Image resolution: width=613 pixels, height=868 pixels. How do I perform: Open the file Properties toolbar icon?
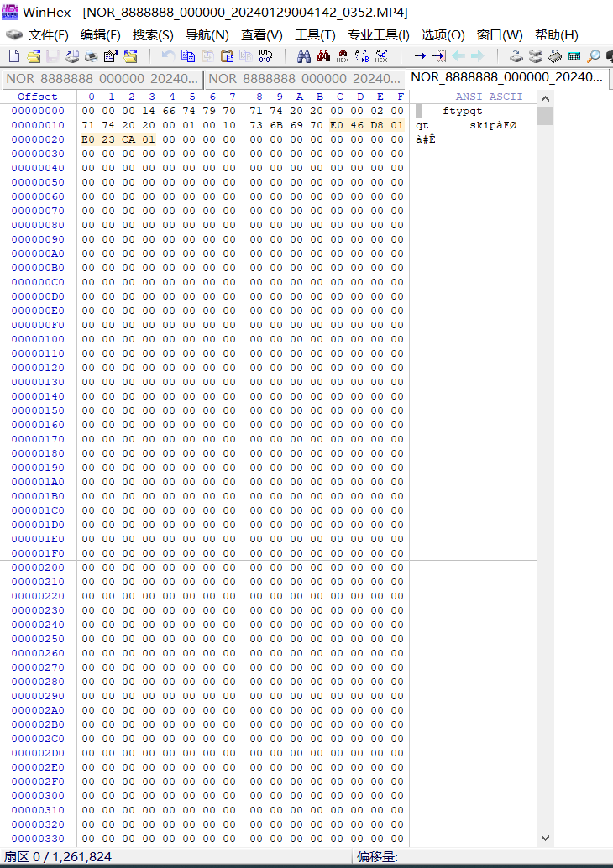110,56
